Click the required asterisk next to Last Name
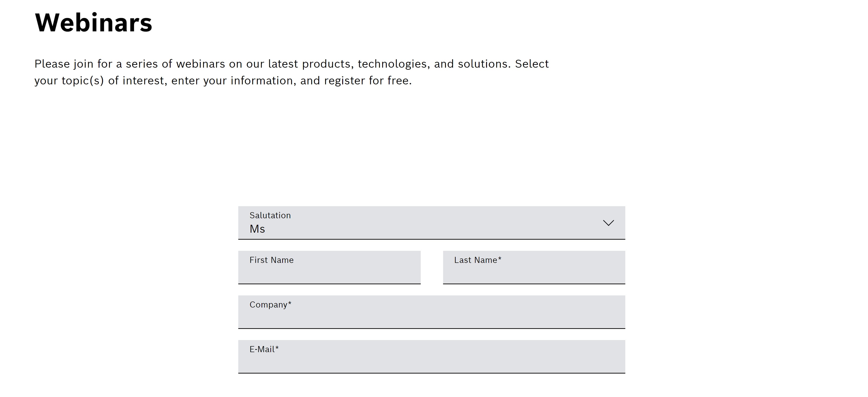Screen dimensions: 868x397 pyautogui.click(x=500, y=259)
